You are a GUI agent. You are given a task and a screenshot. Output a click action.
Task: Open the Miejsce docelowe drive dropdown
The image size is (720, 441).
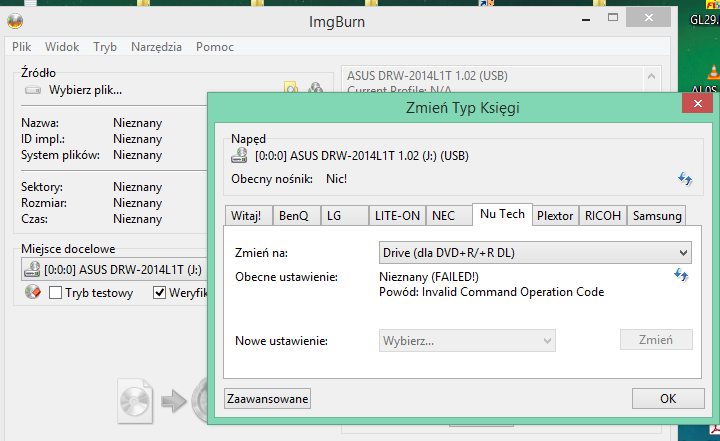tap(115, 269)
